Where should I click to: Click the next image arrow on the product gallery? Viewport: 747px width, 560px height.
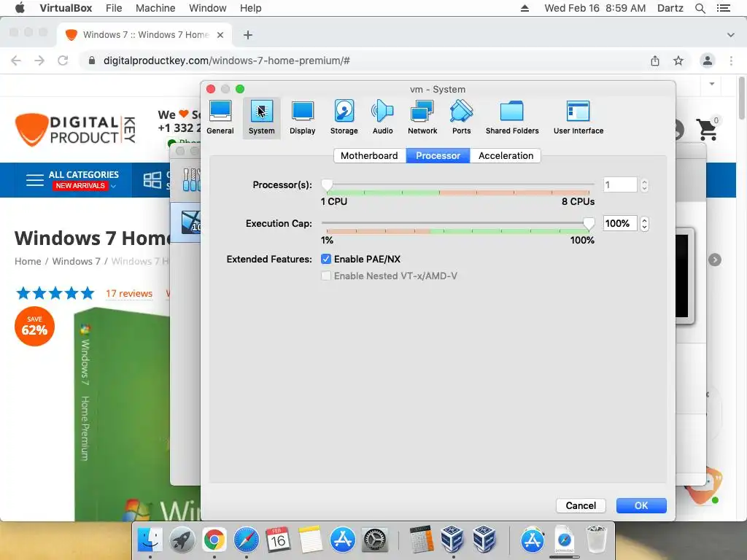715,260
